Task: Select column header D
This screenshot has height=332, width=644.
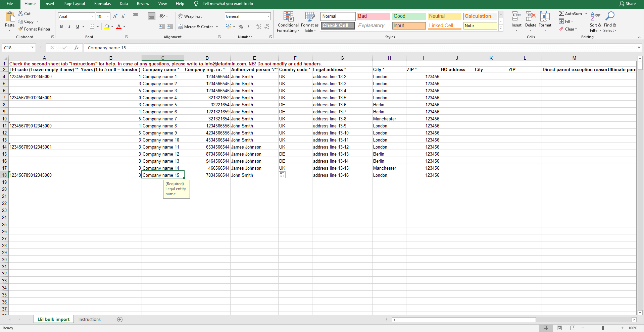Action: coord(207,58)
